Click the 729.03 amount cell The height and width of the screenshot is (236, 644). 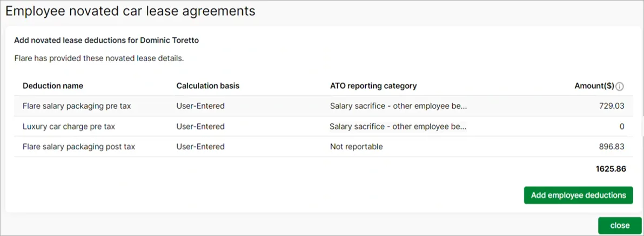[x=612, y=106]
